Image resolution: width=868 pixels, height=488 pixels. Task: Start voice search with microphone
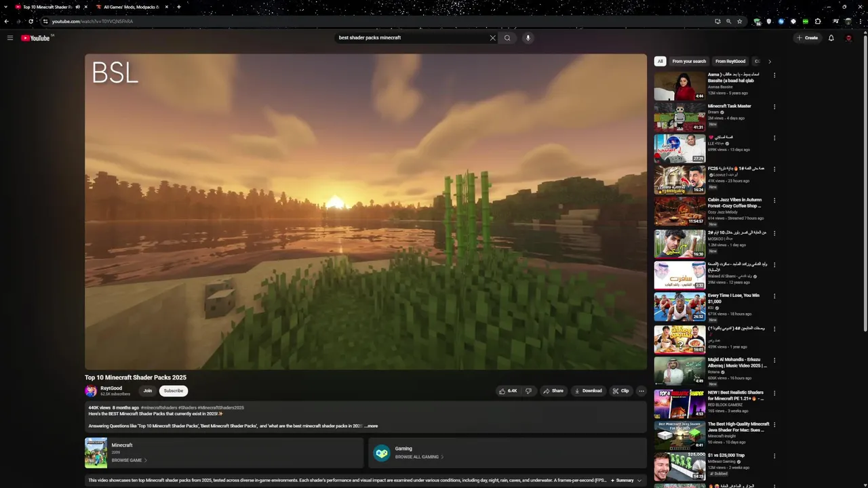pos(528,38)
